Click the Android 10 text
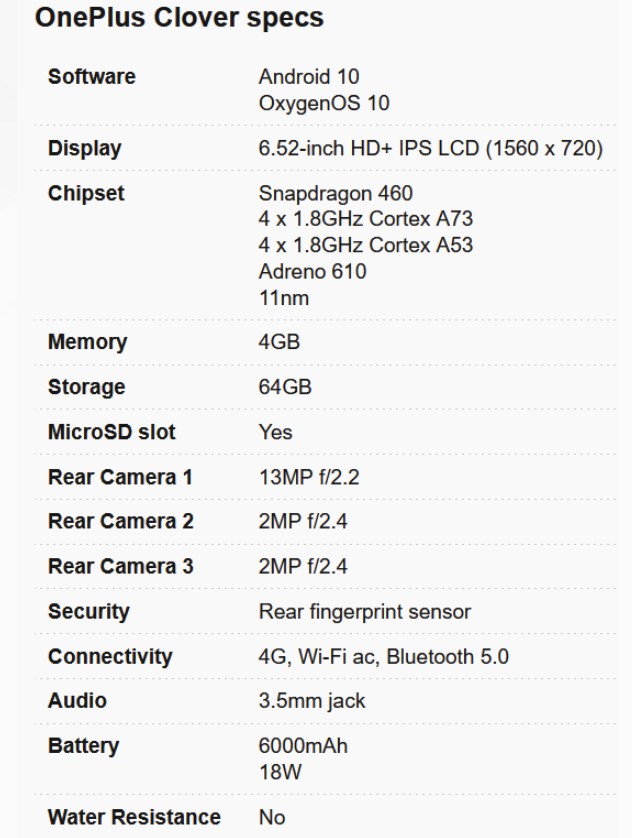 click(309, 77)
